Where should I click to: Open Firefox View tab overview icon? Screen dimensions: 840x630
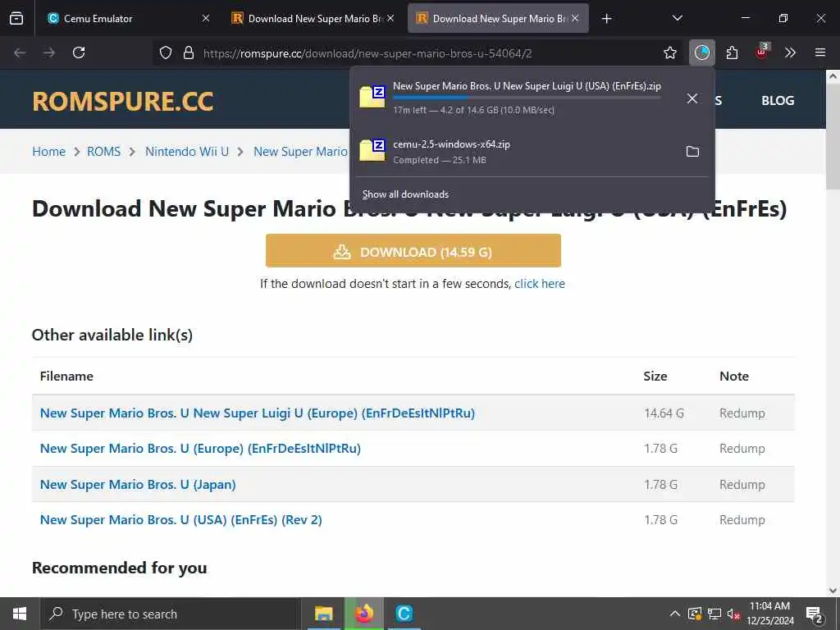pyautogui.click(x=16, y=18)
